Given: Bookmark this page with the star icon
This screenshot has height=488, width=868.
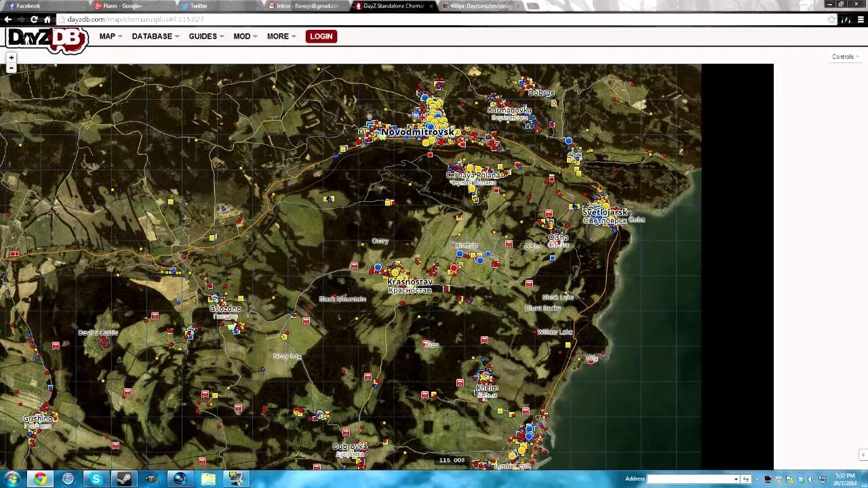Looking at the screenshot, I should point(831,20).
